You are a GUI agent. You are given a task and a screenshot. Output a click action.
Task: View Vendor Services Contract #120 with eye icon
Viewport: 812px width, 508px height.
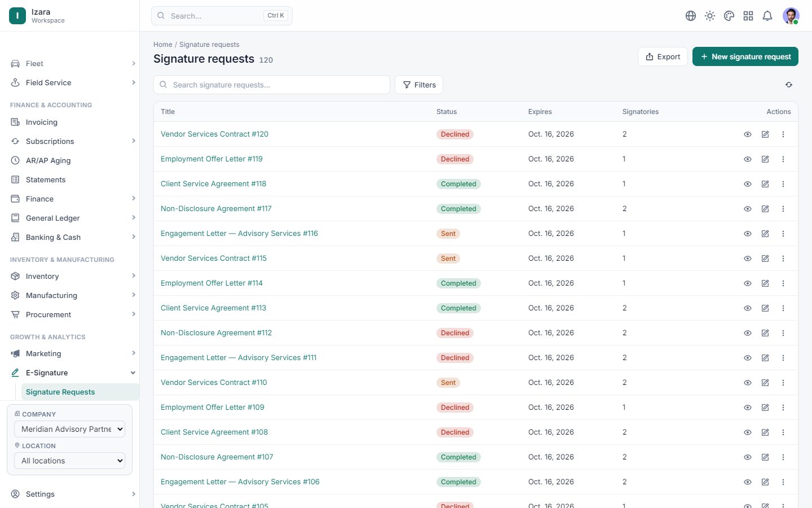pyautogui.click(x=748, y=134)
